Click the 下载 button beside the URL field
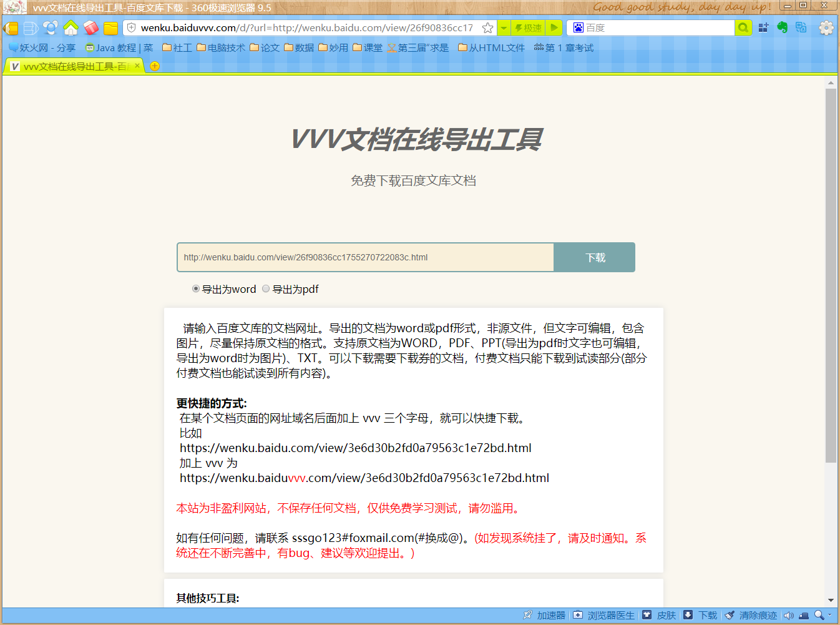Screen dimensions: 840x625 tap(595, 257)
